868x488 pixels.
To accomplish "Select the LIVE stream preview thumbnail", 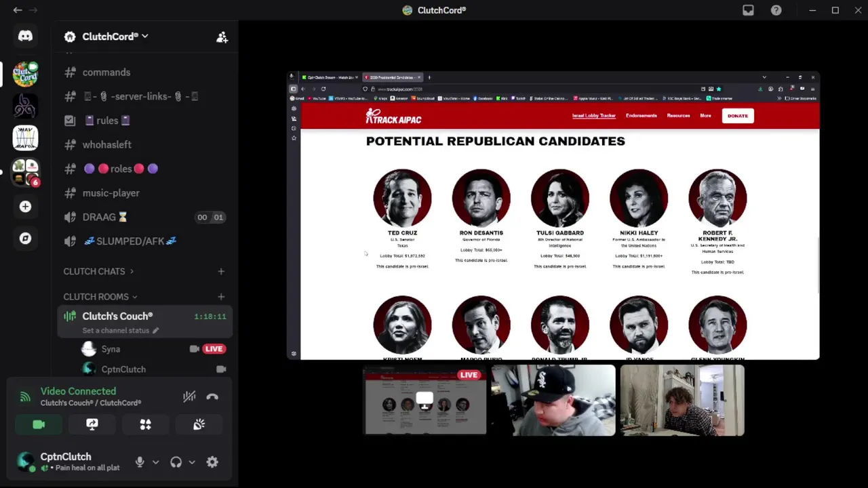I will 425,401.
